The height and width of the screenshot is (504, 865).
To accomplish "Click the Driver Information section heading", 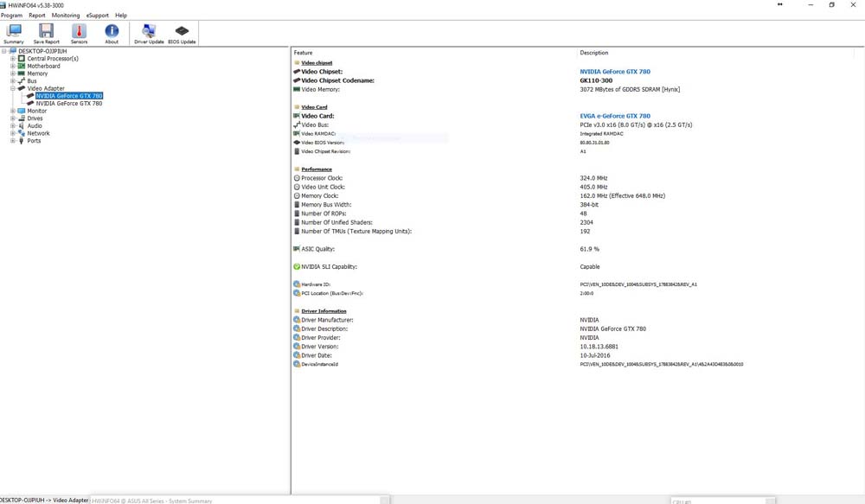I will tap(324, 311).
